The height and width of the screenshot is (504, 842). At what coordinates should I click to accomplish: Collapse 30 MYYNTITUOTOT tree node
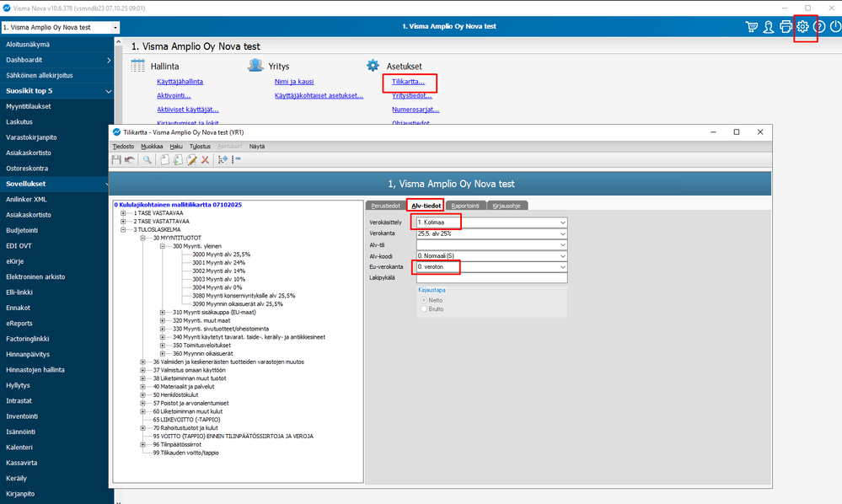(x=142, y=238)
